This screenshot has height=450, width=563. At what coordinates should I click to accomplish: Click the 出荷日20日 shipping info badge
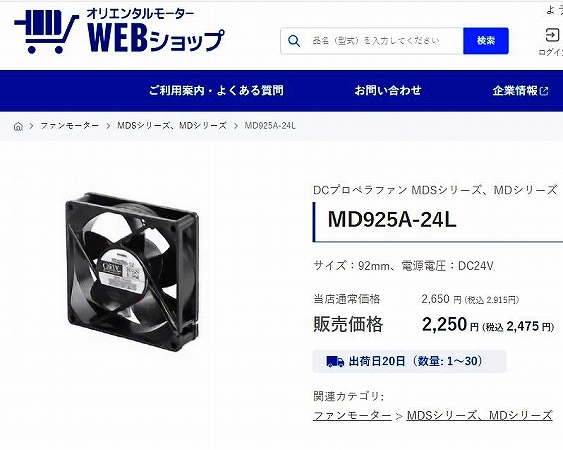tap(409, 361)
